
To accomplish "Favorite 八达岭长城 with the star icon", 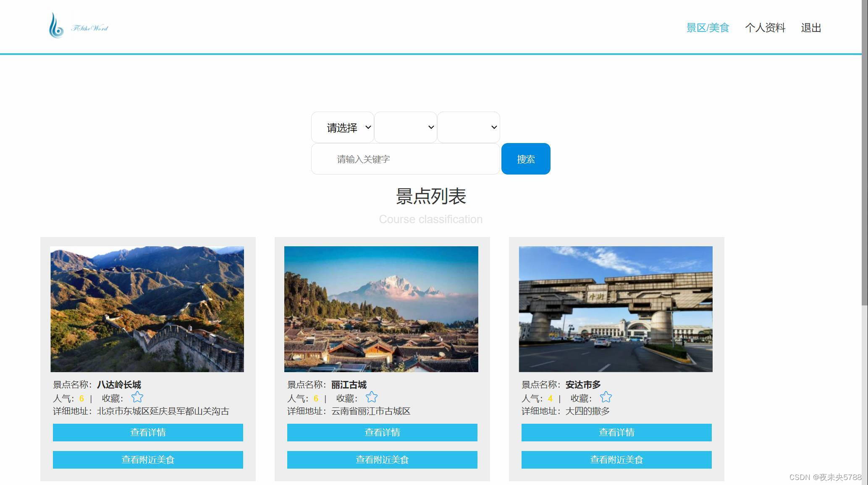I will coord(137,397).
